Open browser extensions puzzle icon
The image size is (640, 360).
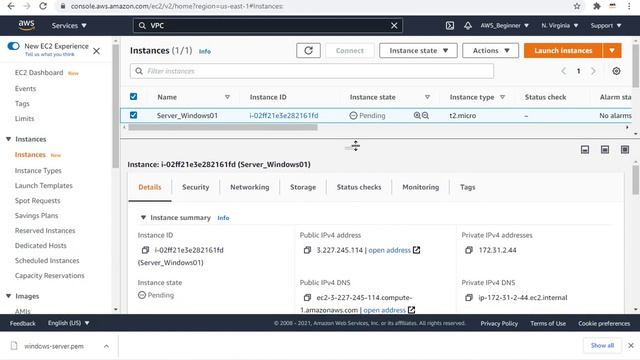pyautogui.click(x=596, y=6)
